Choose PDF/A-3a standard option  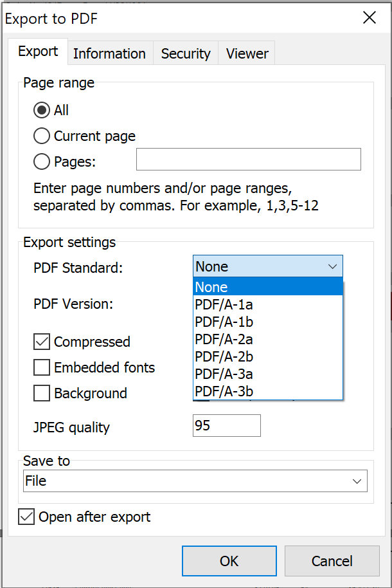267,374
